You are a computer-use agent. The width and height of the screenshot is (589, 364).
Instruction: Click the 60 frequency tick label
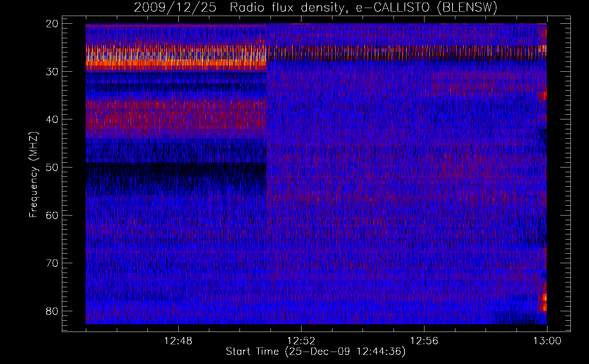pos(52,215)
